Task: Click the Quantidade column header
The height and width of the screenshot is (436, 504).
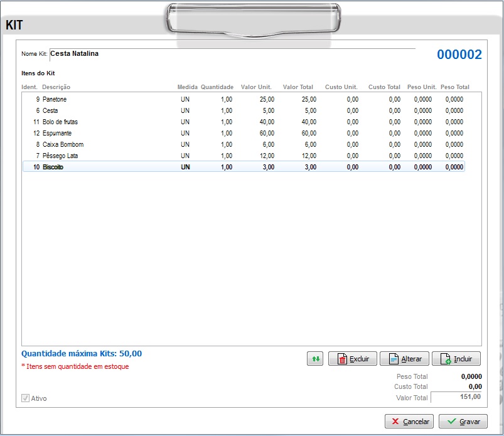Action: pos(217,87)
